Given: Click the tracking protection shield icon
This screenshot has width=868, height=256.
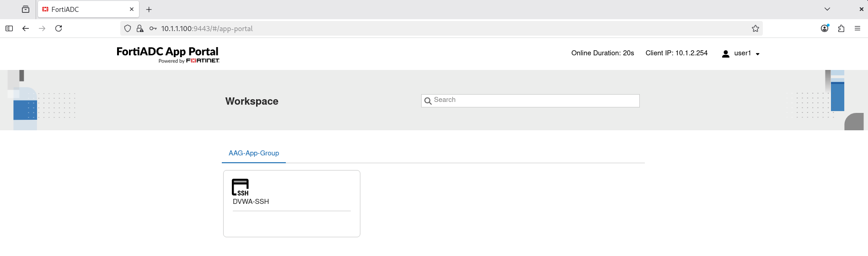Looking at the screenshot, I should point(128,28).
